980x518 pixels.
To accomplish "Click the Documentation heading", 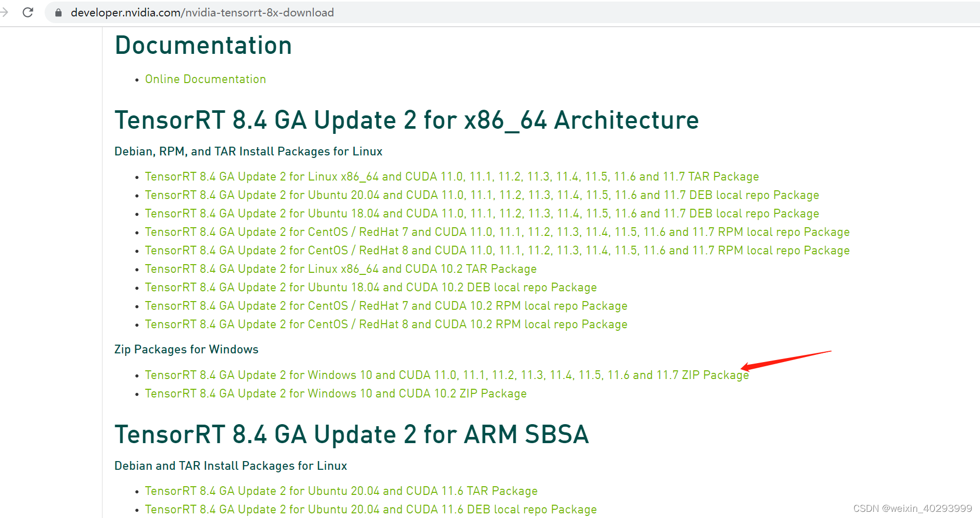I will (204, 45).
